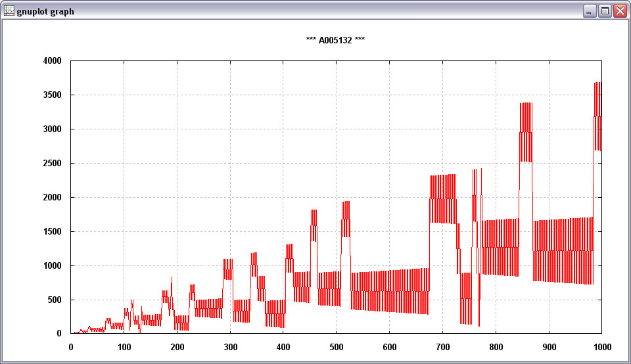This screenshot has width=631, height=364.
Task: Click the plot title "*** A005132 ***"
Action: point(335,40)
